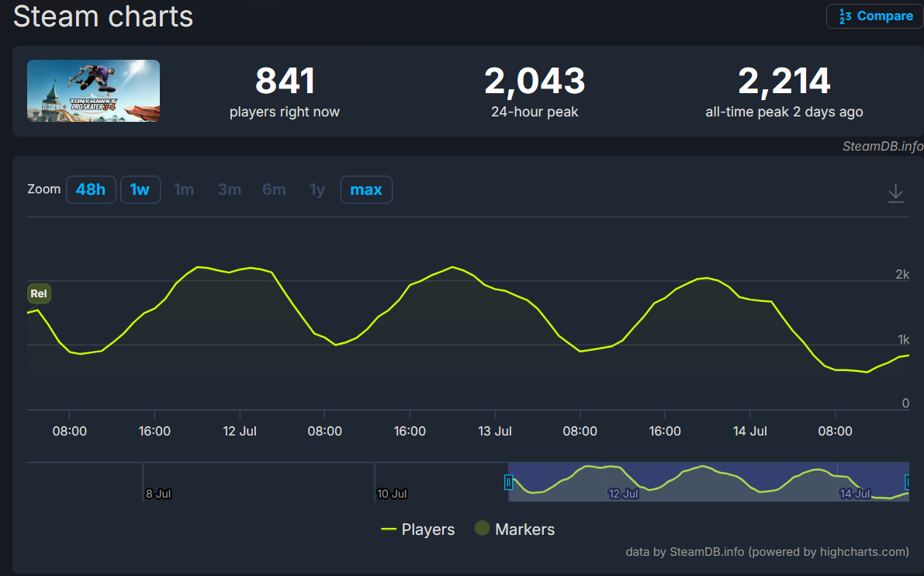Click the 1y zoom option
Screen dimensions: 924x576
coord(317,189)
